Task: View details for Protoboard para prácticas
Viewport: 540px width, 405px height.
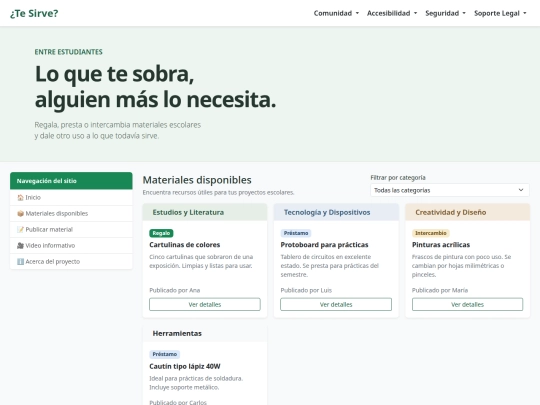Action: point(336,304)
